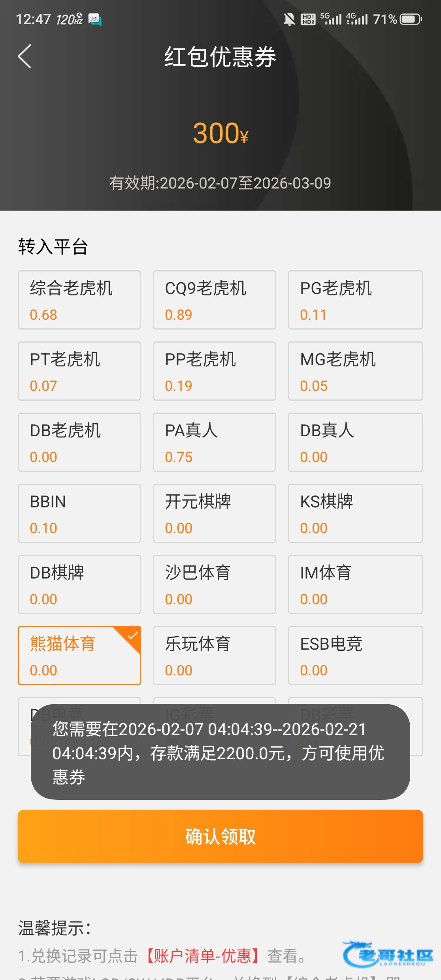Tap the muted bell status icon
The width and height of the screenshot is (441, 980).
[289, 19]
